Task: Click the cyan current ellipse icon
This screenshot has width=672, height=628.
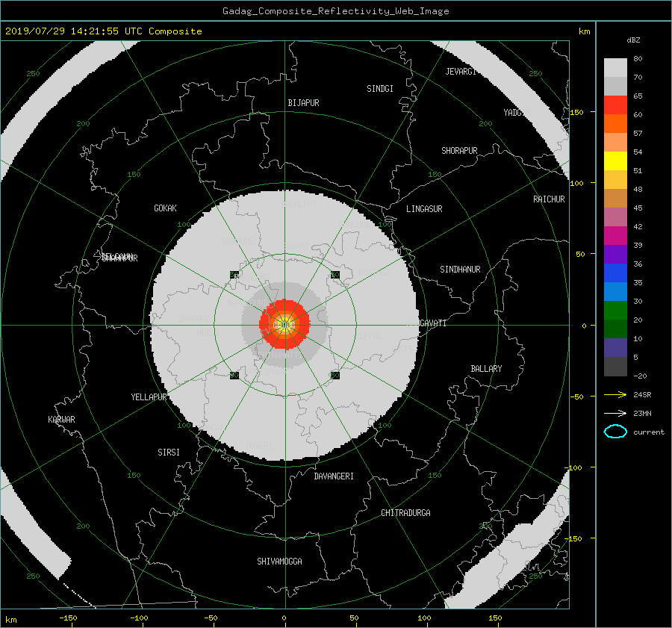Action: [615, 432]
